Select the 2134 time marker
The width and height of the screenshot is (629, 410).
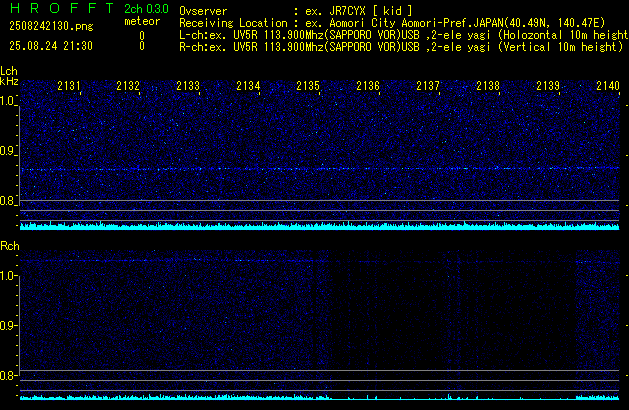pyautogui.click(x=248, y=86)
